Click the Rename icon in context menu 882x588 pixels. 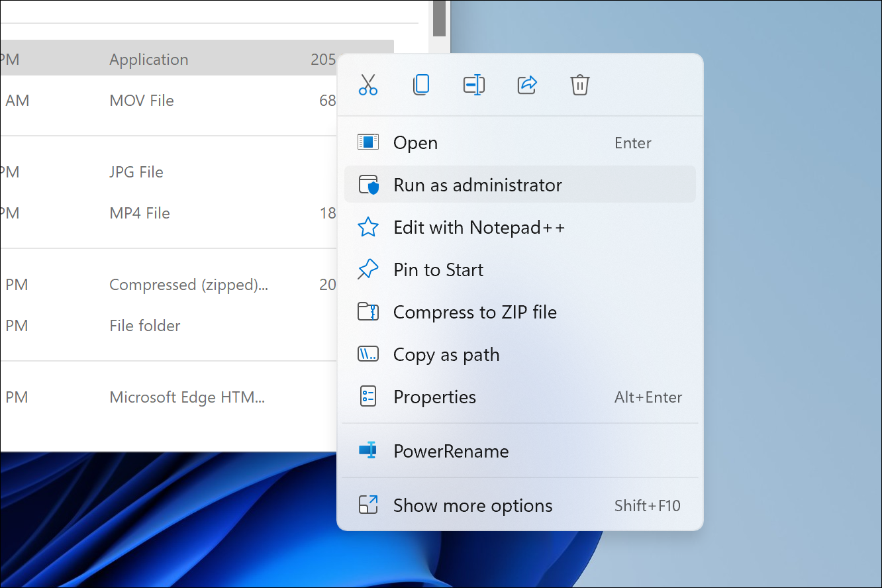(474, 85)
